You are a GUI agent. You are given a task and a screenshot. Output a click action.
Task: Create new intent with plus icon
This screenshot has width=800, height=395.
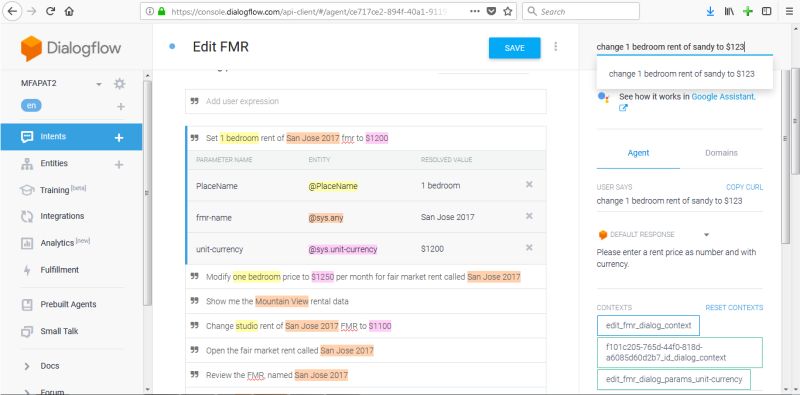pos(119,137)
